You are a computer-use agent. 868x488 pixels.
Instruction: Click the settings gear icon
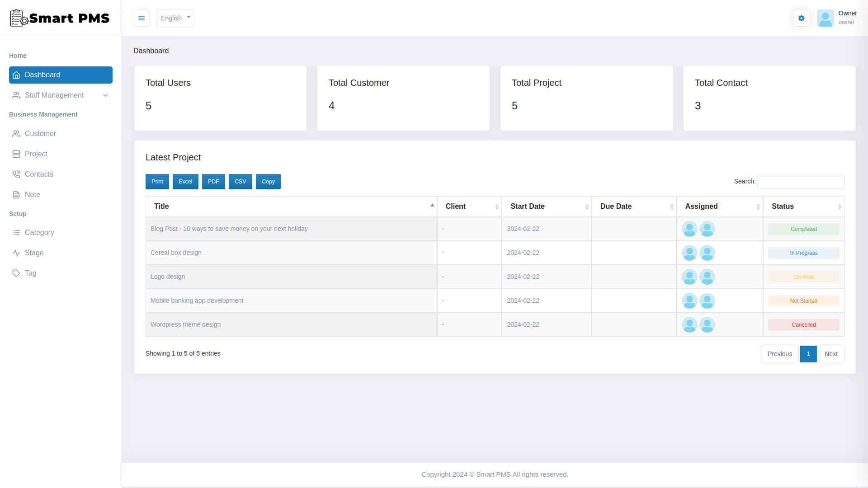[x=801, y=18]
